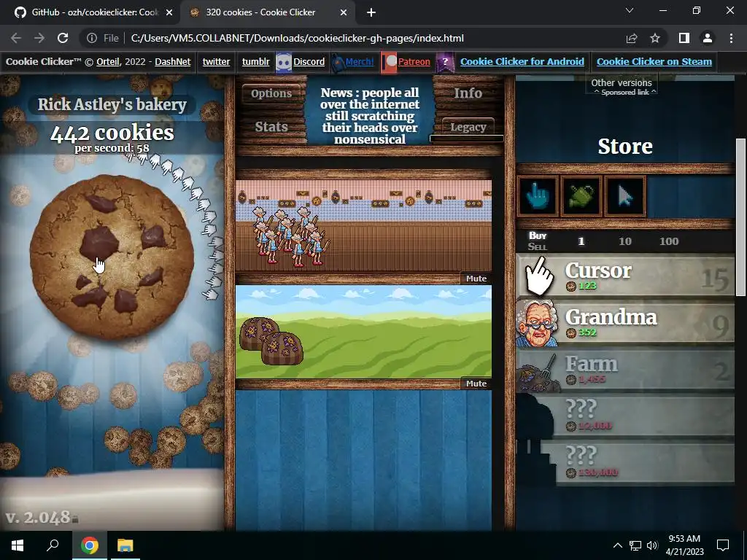The height and width of the screenshot is (560, 747).
Task: Switch store mode to Buy
Action: [x=538, y=236]
